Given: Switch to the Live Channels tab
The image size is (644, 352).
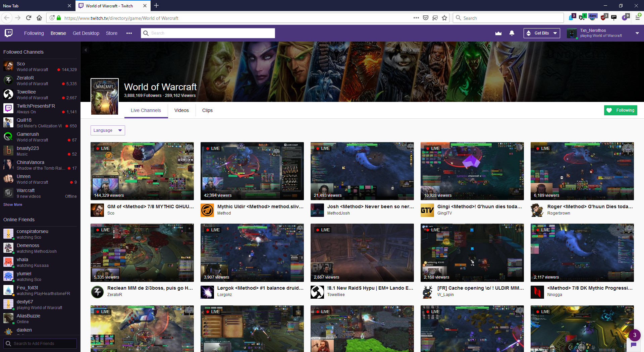Looking at the screenshot, I should [x=146, y=110].
